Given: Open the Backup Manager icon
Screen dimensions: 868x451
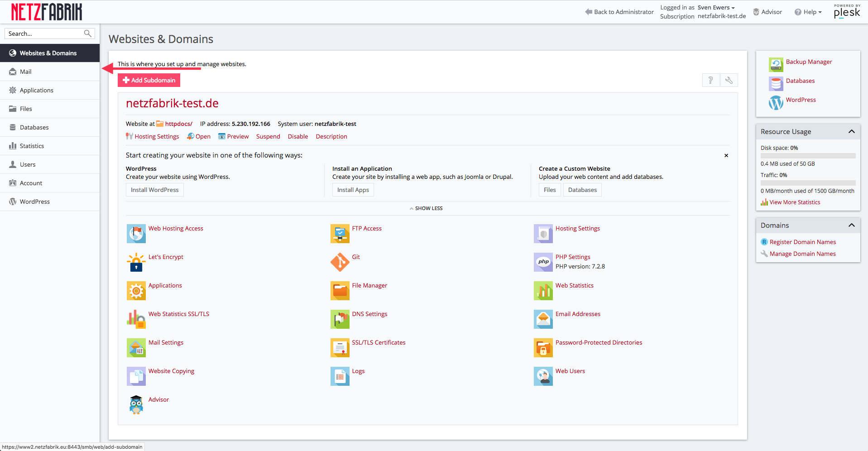Looking at the screenshot, I should pos(776,65).
